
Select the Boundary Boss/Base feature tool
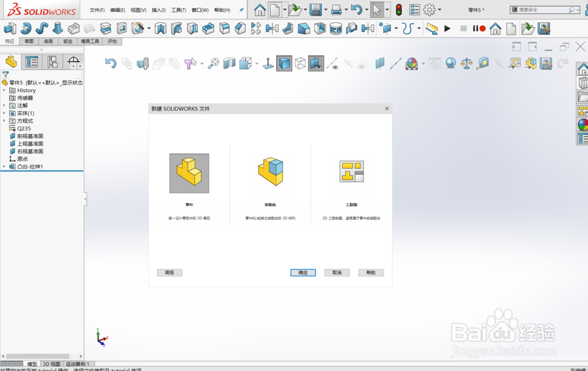coord(73,28)
